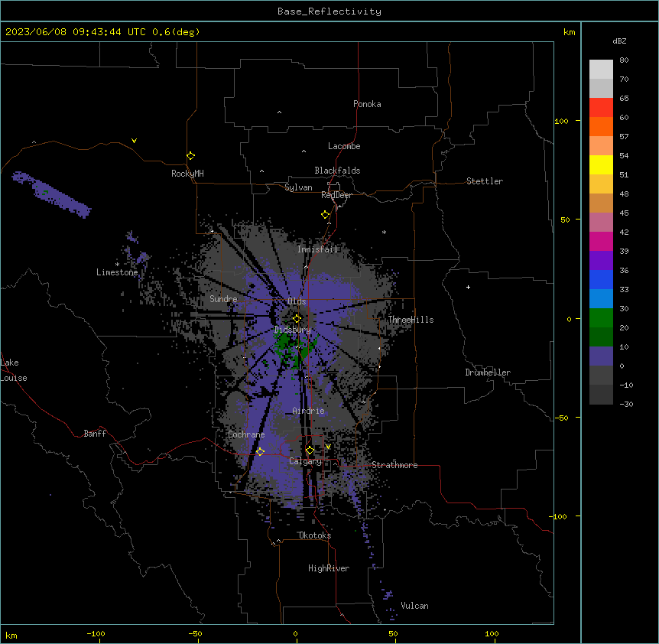Screen dimensions: 659x644
Task: Click the white asterisk marker above Limestone
Action: 117,264
